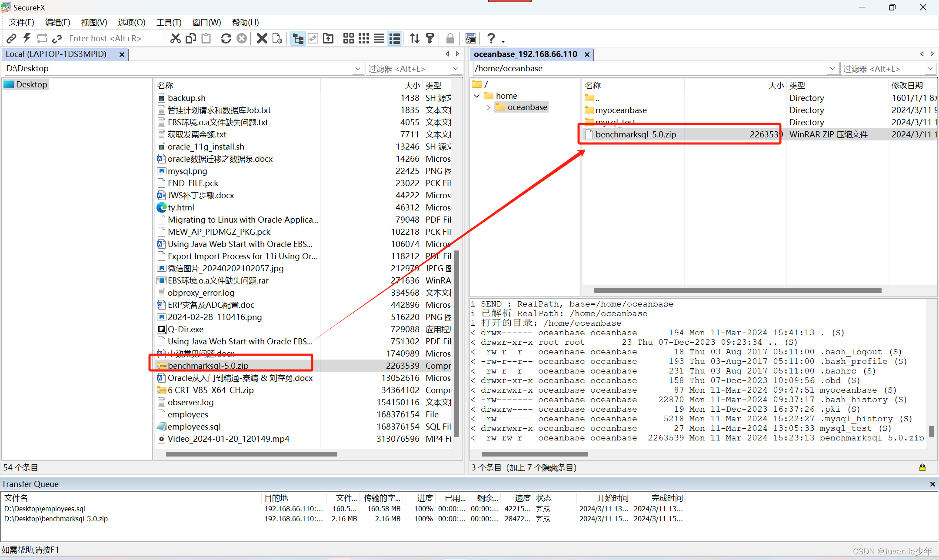The image size is (939, 560).
Task: Click remote file list horizontal scrollbar
Action: 737,291
